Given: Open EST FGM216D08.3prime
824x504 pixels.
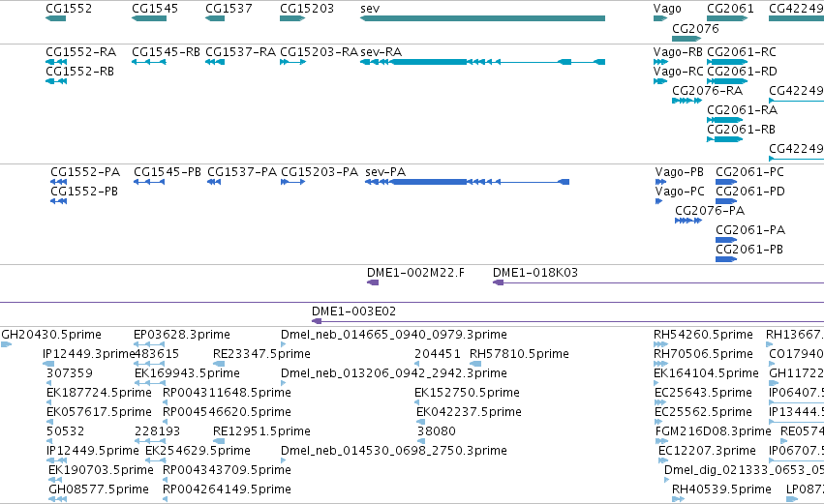Looking at the screenshot, I should tap(713, 432).
